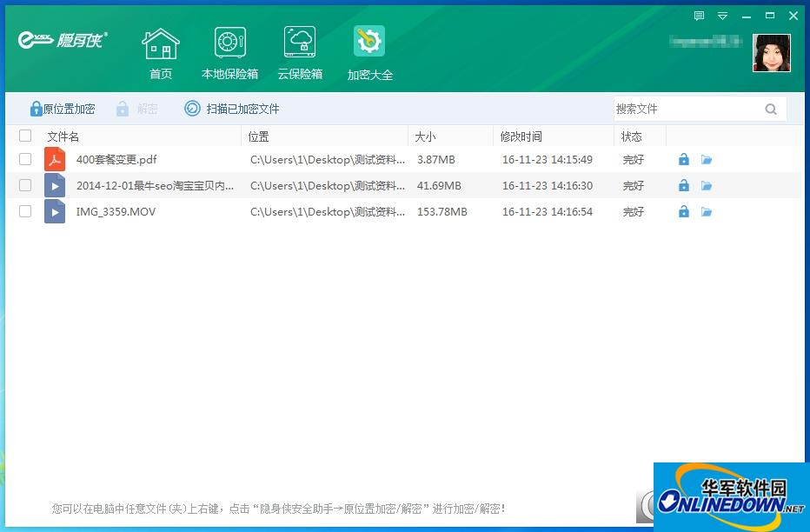Toggle the select-all checkbox in header
The width and height of the screenshot is (810, 532).
click(x=25, y=136)
